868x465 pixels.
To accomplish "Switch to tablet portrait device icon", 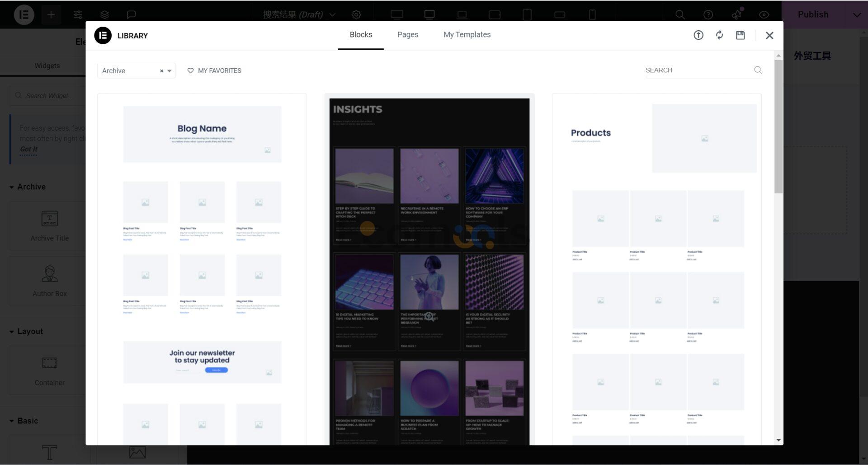I will [x=527, y=14].
